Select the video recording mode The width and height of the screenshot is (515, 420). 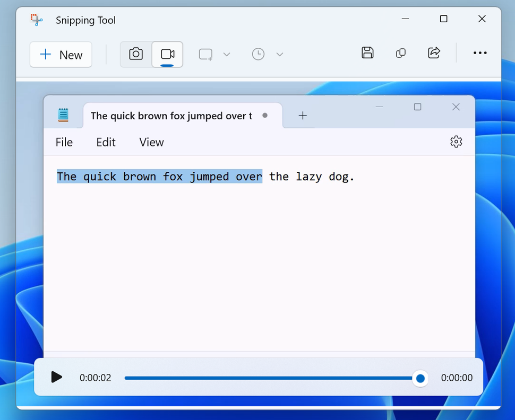(168, 54)
